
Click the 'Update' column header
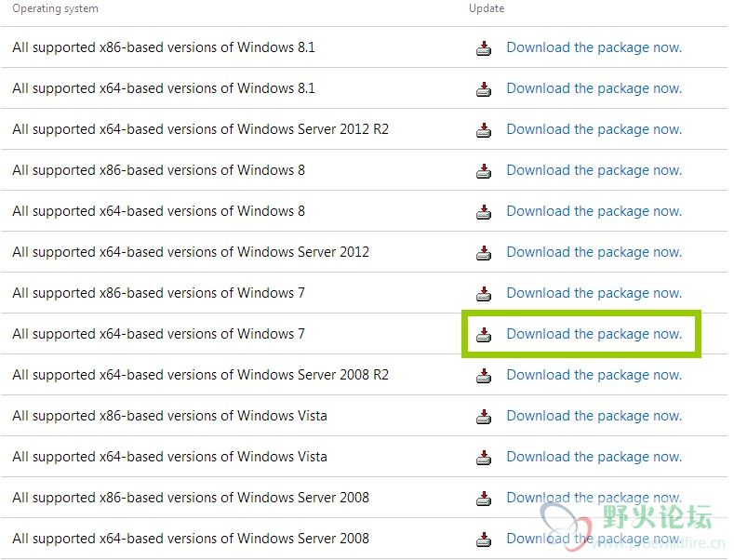[487, 9]
